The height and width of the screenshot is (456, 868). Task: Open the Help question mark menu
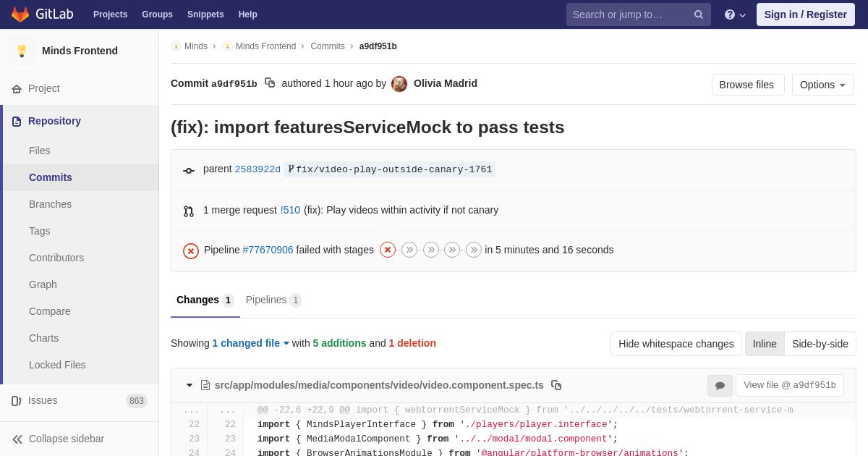(734, 14)
